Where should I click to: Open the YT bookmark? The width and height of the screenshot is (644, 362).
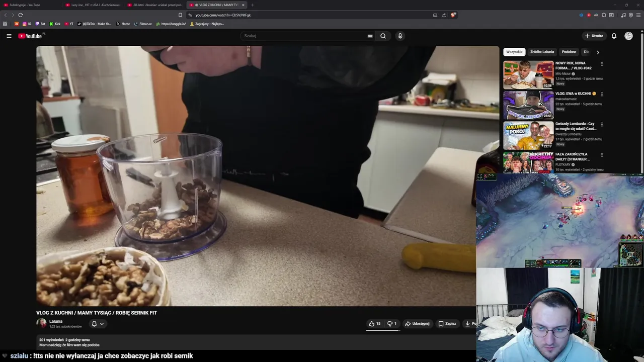coord(69,24)
